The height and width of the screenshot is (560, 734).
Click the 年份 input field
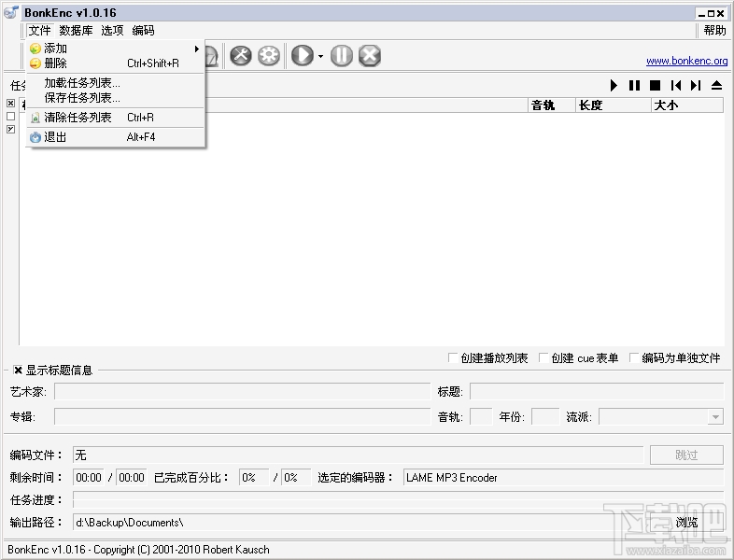coord(545,416)
